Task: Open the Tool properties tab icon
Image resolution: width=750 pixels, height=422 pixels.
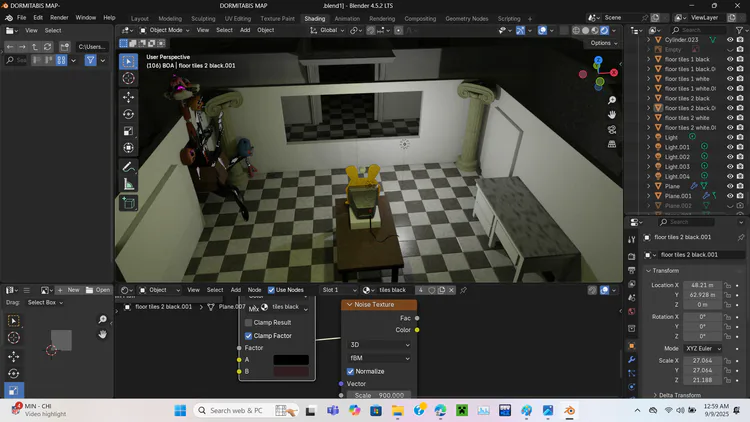Action: click(x=631, y=239)
